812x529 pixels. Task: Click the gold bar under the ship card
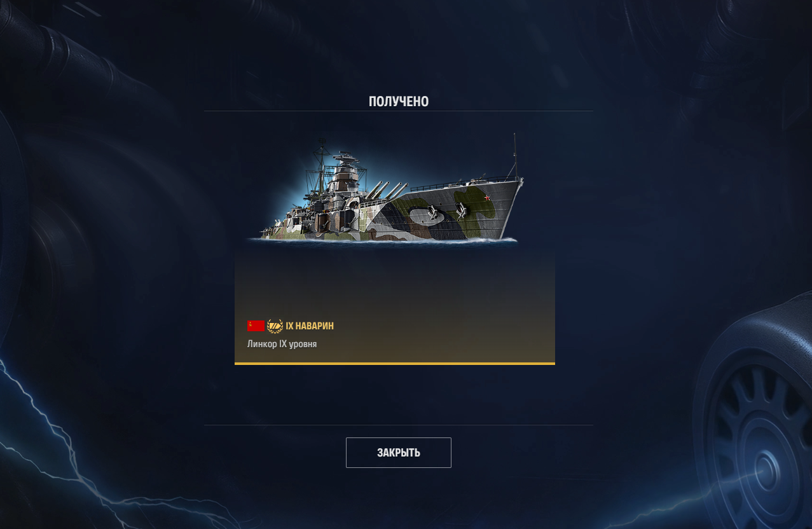(395, 364)
